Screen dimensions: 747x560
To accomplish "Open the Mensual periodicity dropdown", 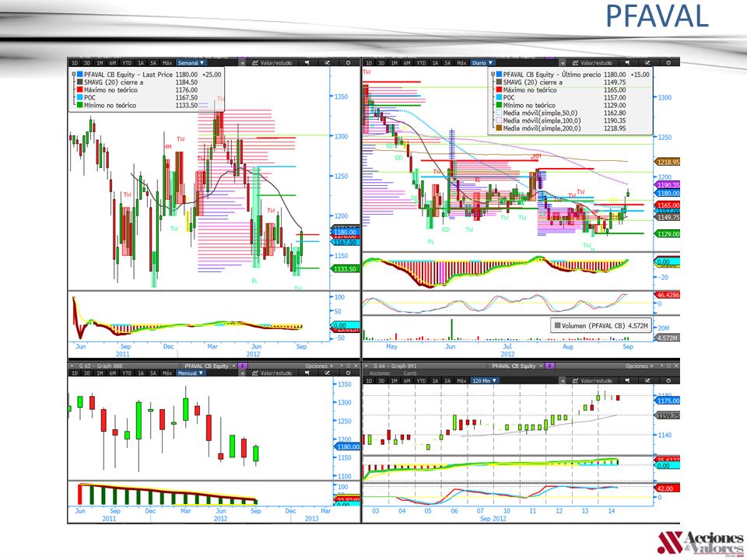I will [x=191, y=373].
